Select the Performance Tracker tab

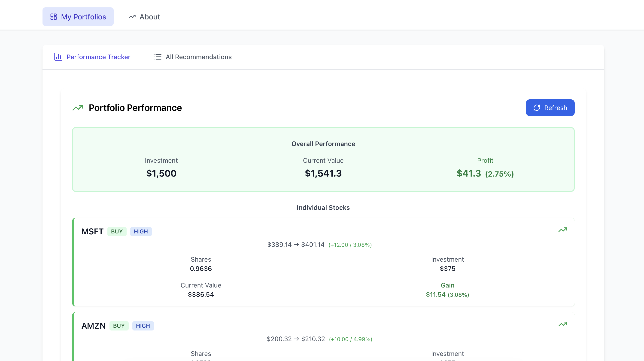point(92,57)
